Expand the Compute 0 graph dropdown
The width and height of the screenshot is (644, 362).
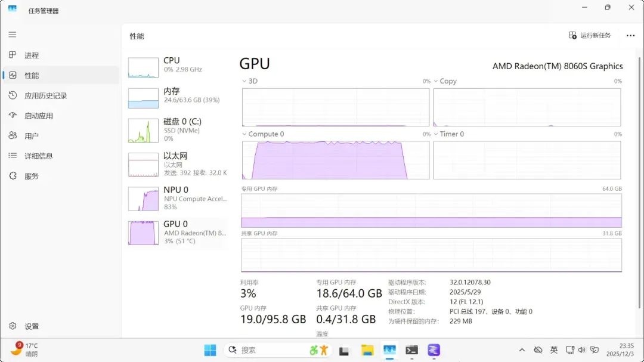click(x=244, y=134)
